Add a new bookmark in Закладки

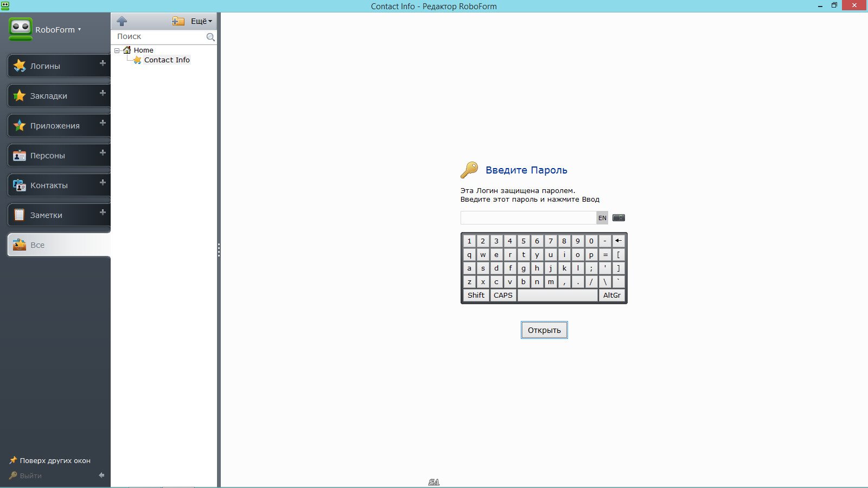point(103,93)
